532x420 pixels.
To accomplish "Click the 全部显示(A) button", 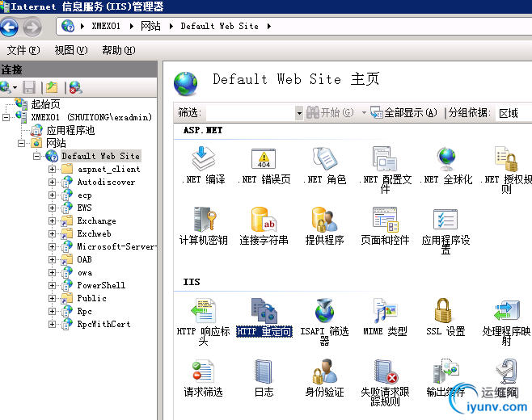I will pyautogui.click(x=403, y=112).
